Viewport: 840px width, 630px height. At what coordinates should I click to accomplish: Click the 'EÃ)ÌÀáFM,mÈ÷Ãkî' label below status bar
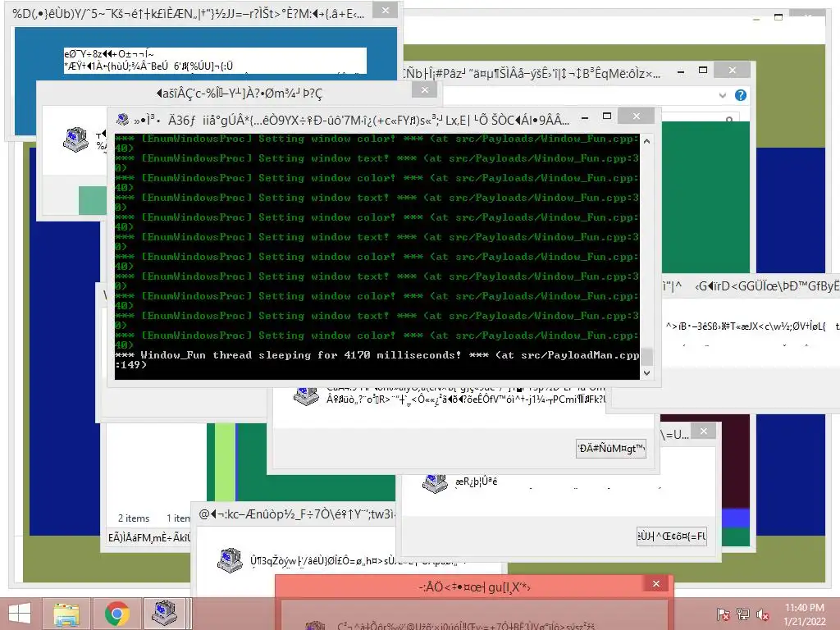(x=149, y=537)
